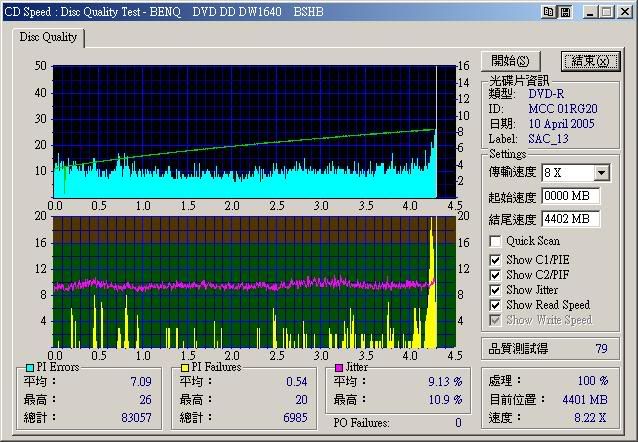Screen dimensions: 638x442
Task: Click PI Failures average 0.54
Action: [296, 382]
